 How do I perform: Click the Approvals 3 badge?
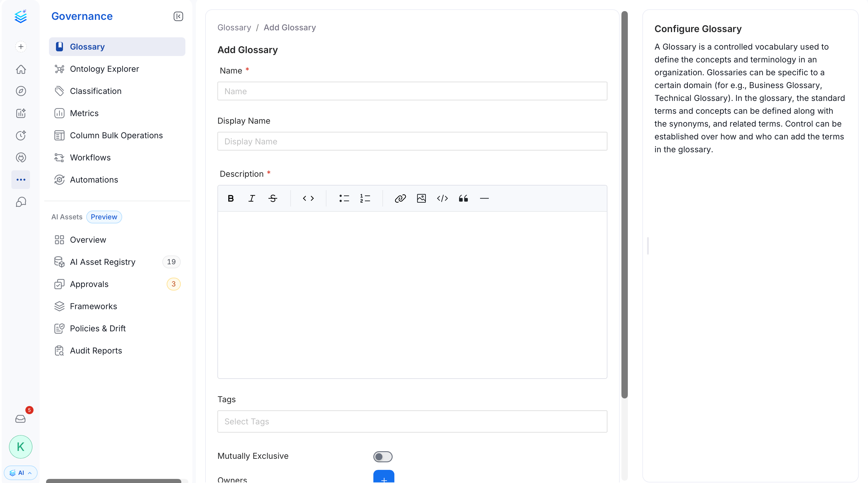point(173,284)
